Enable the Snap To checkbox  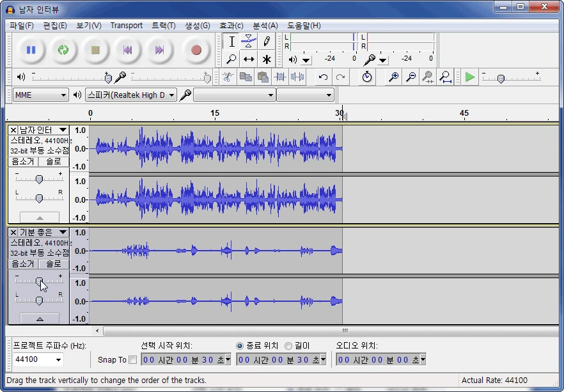[133, 359]
